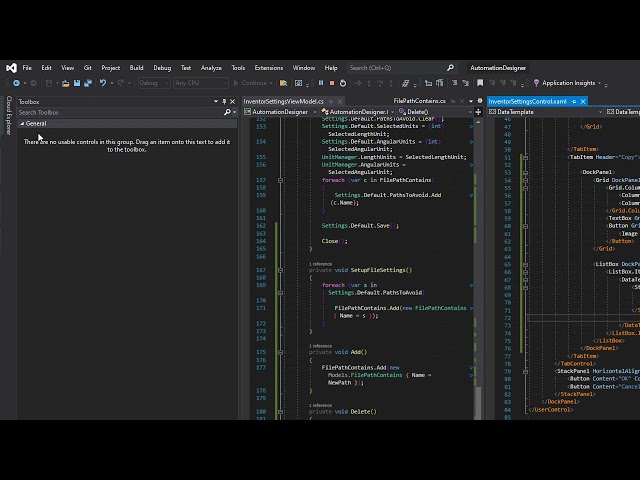The image size is (640, 480).
Task: Pin the Toolbox panel with the pushpin
Action: (224, 101)
